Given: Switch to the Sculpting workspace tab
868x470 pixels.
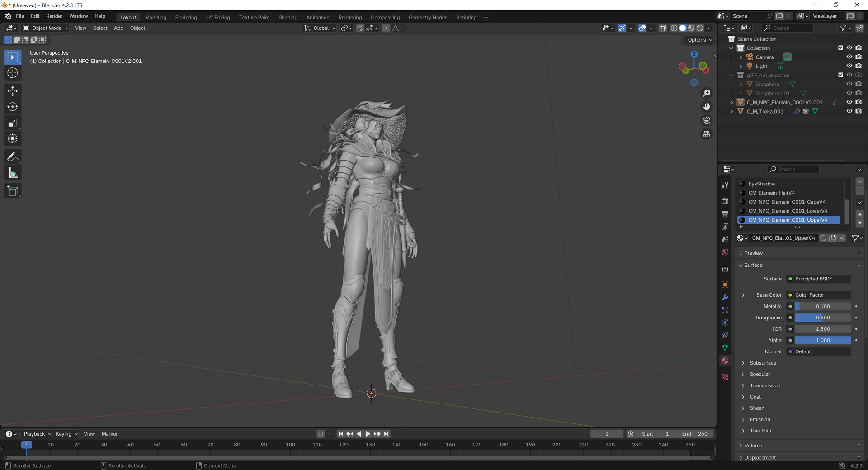Looking at the screenshot, I should [x=186, y=17].
